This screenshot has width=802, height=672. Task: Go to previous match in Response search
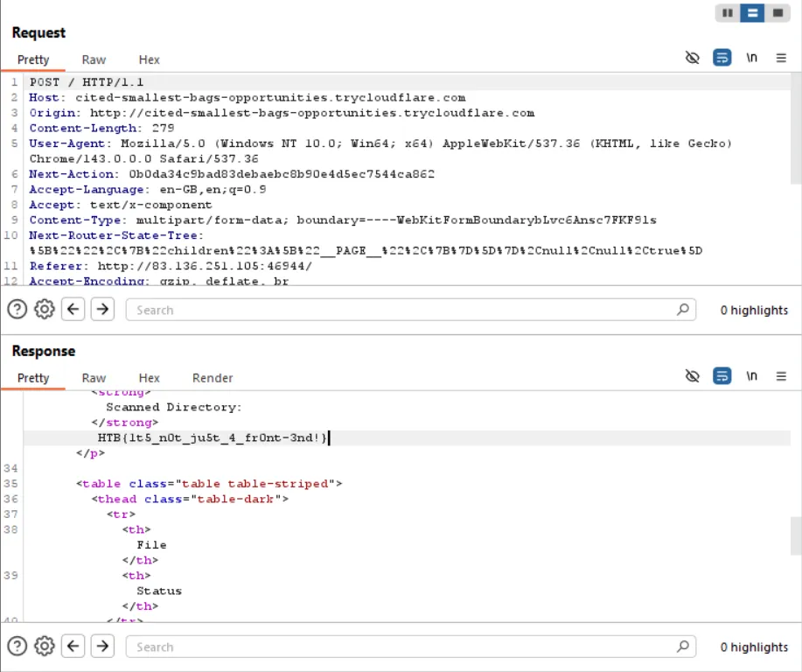(73, 647)
